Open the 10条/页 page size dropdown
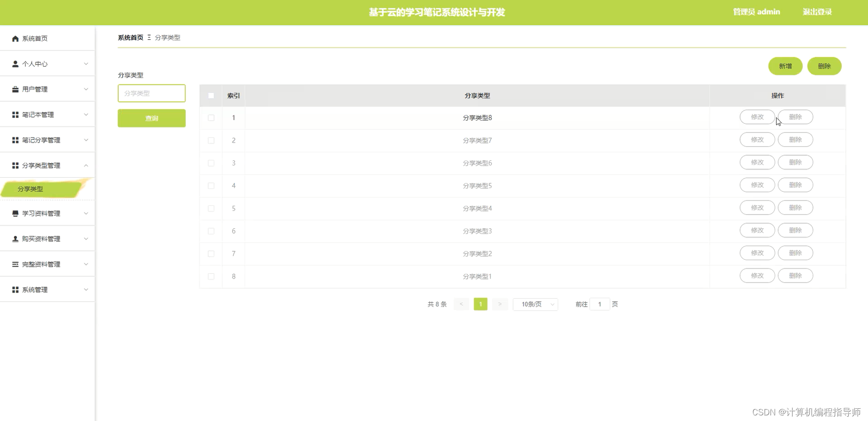This screenshot has height=421, width=868. click(535, 304)
